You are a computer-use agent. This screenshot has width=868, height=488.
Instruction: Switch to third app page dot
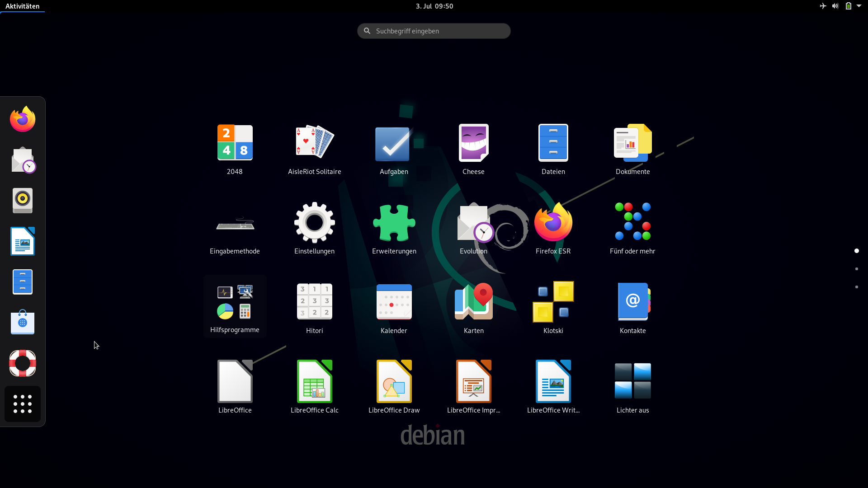(857, 287)
